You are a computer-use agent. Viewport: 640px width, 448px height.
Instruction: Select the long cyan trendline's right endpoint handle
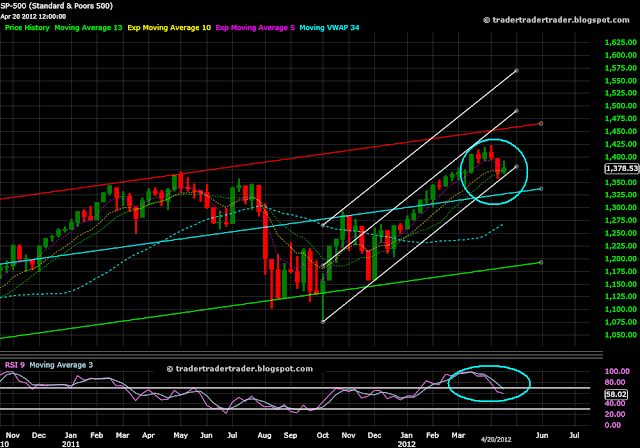(541, 189)
